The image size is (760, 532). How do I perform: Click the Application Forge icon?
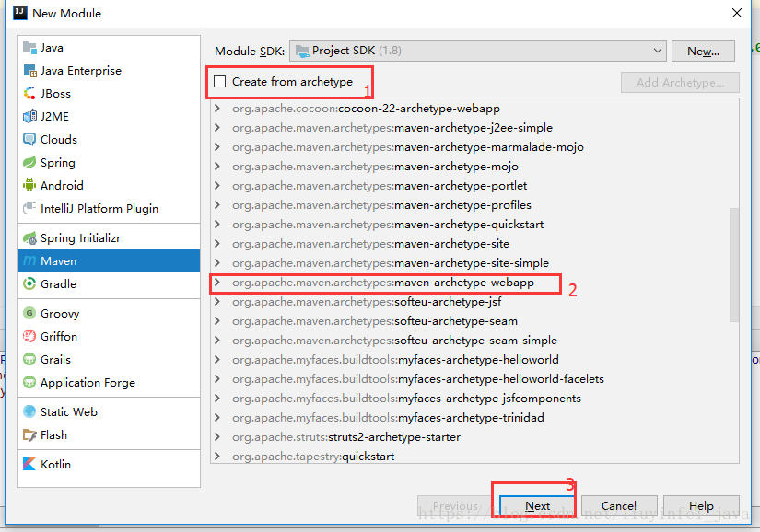[29, 382]
